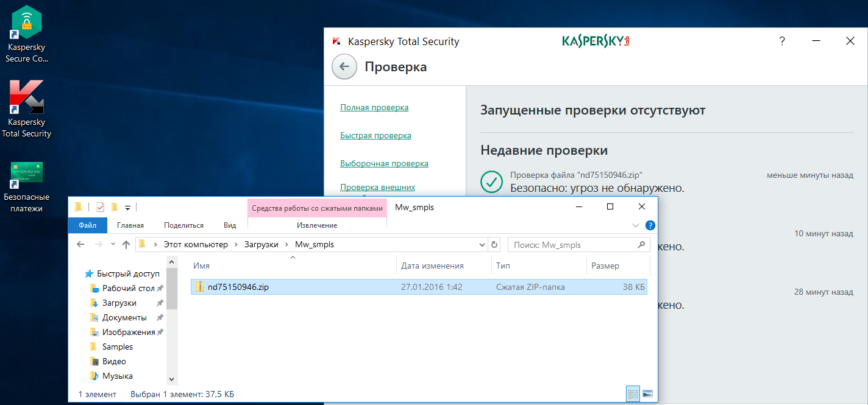Expand the Explorer ribbon chevron
Screen dimensions: 868x405
point(636,225)
